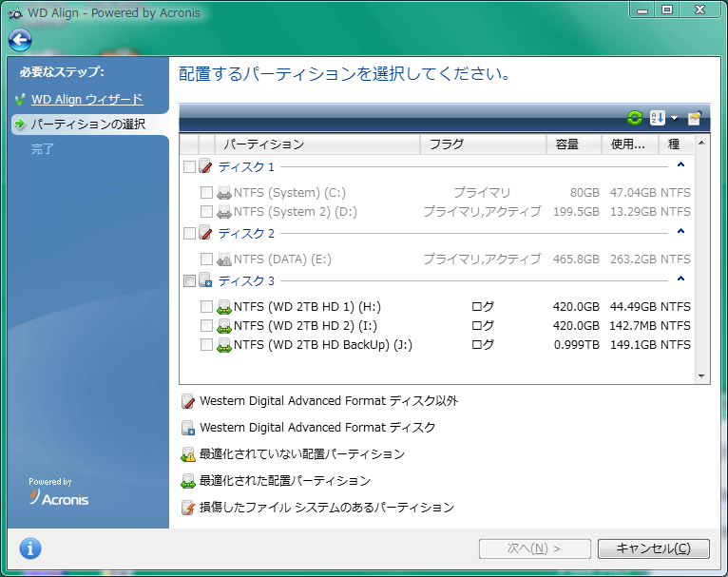Click drive icon for WD 2TB HD 1 (H:)
Image resolution: width=728 pixels, height=577 pixels.
coord(224,306)
